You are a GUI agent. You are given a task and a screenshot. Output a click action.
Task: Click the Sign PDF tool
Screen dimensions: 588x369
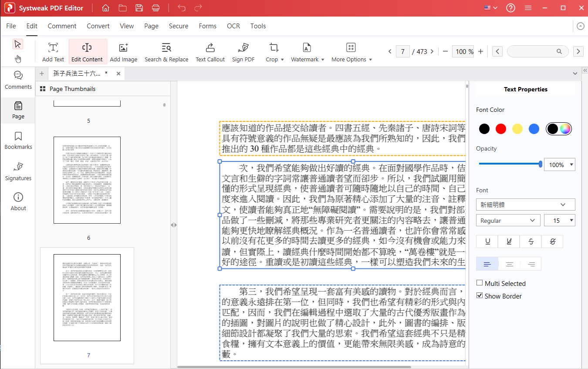tap(243, 52)
